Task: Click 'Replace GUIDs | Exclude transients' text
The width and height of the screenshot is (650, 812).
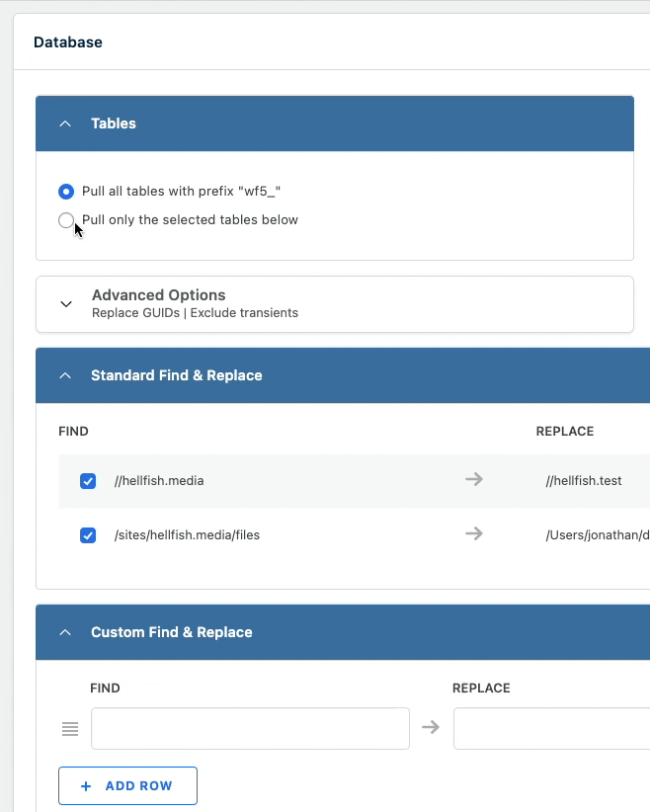Action: (195, 313)
